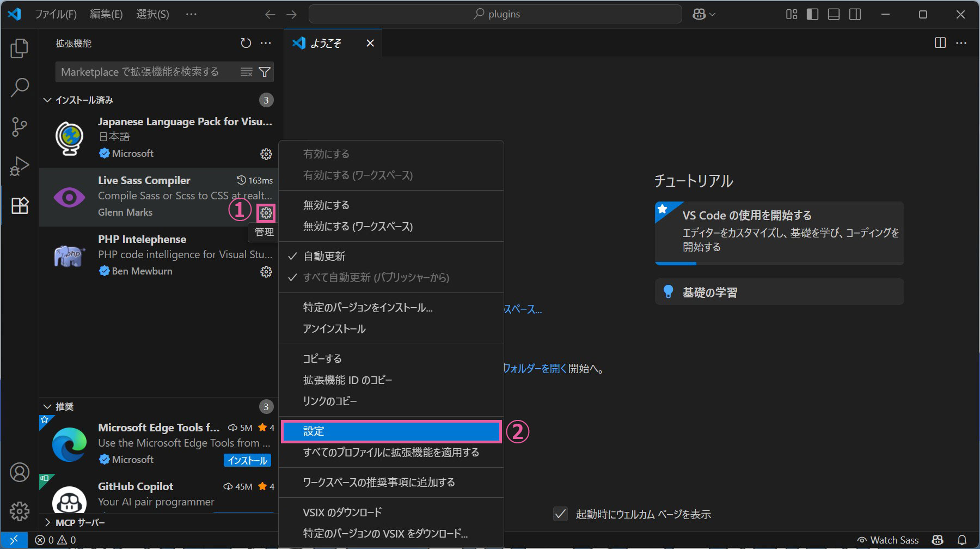
Task: Open editor more actions menu
Action: [961, 43]
